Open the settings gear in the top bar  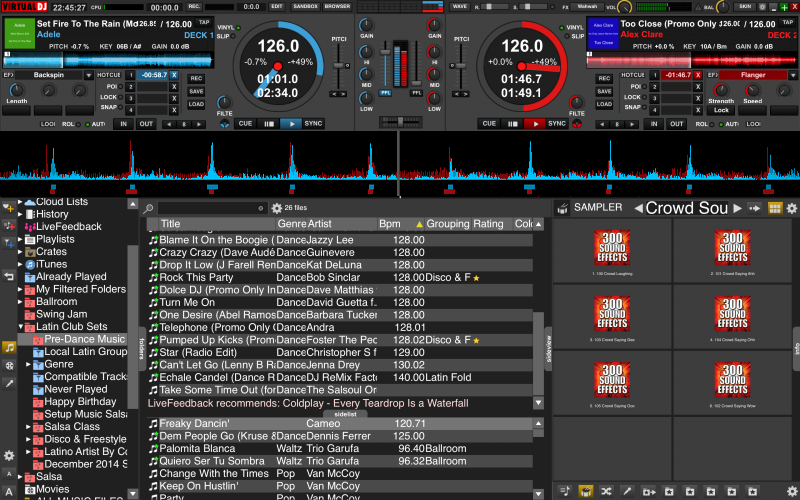[x=762, y=7]
